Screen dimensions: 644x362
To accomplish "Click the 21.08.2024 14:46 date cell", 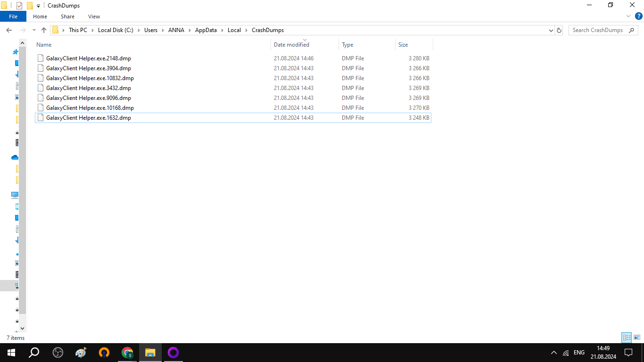I will coord(294,58).
